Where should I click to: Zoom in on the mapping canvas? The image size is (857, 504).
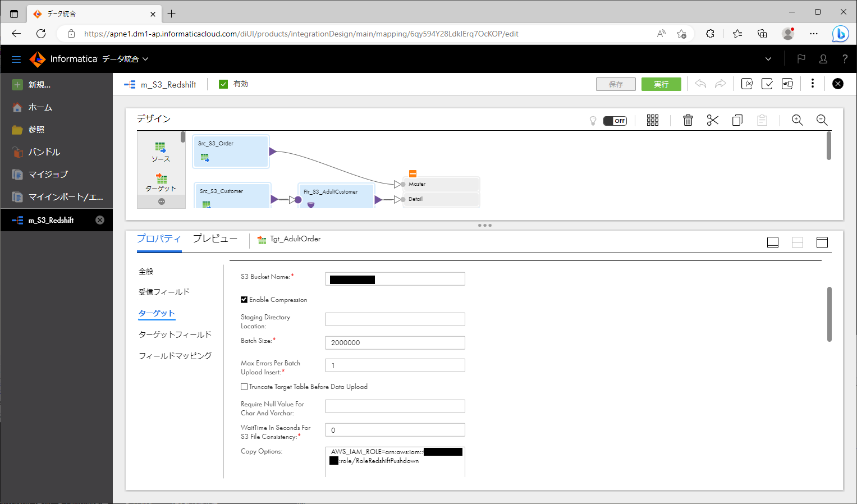[x=797, y=120]
